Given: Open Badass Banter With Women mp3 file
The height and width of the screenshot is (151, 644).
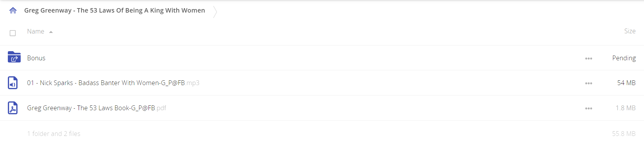Looking at the screenshot, I should click(x=113, y=83).
